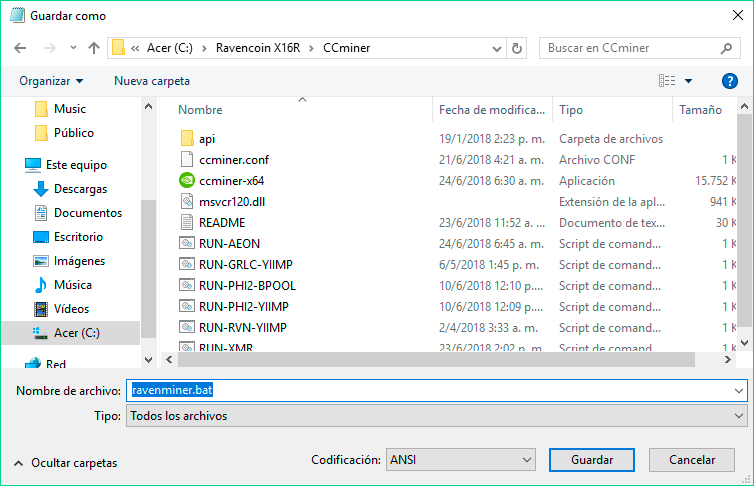Image resolution: width=754 pixels, height=486 pixels.
Task: Open Documentos in navigation pane
Action: (x=78, y=213)
